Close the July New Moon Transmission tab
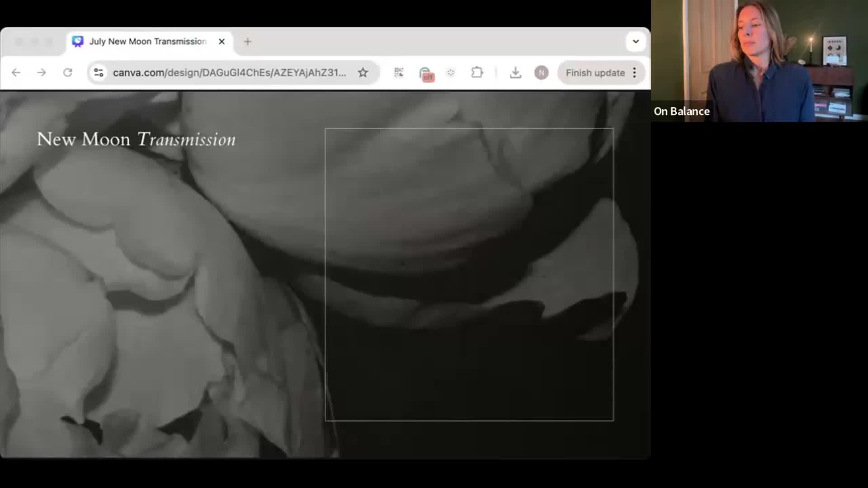 click(x=222, y=42)
